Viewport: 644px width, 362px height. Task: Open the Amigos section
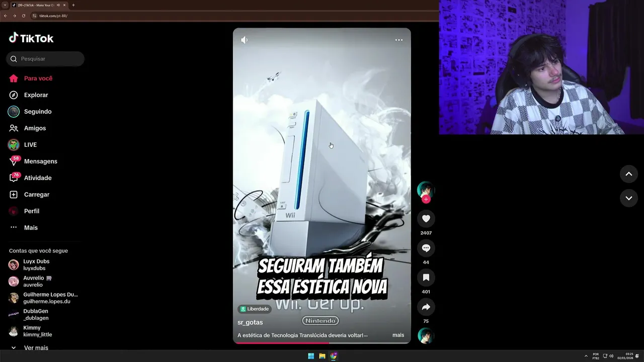click(x=28, y=128)
